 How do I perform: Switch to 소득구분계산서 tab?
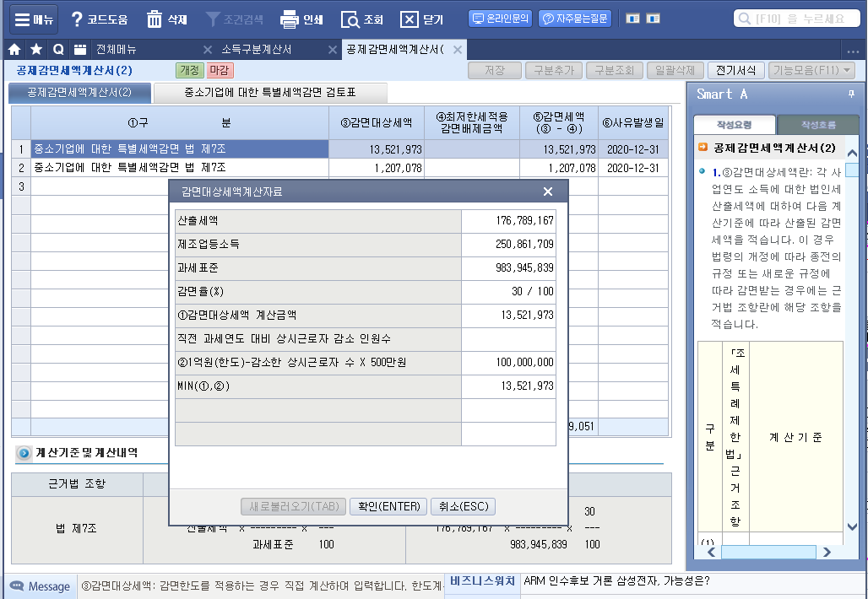pos(257,49)
